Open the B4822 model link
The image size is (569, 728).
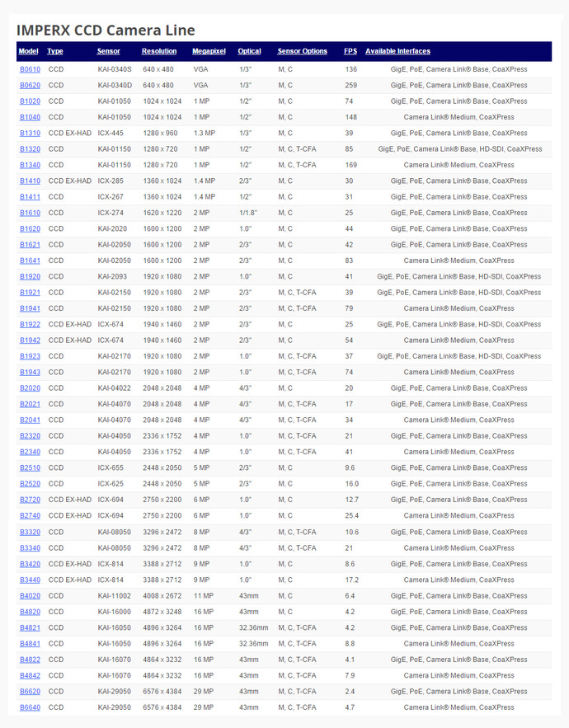[31, 660]
